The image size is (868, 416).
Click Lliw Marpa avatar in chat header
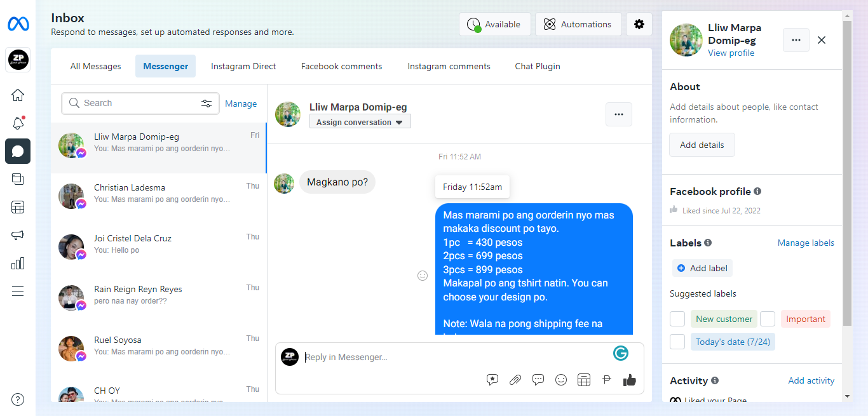(288, 114)
